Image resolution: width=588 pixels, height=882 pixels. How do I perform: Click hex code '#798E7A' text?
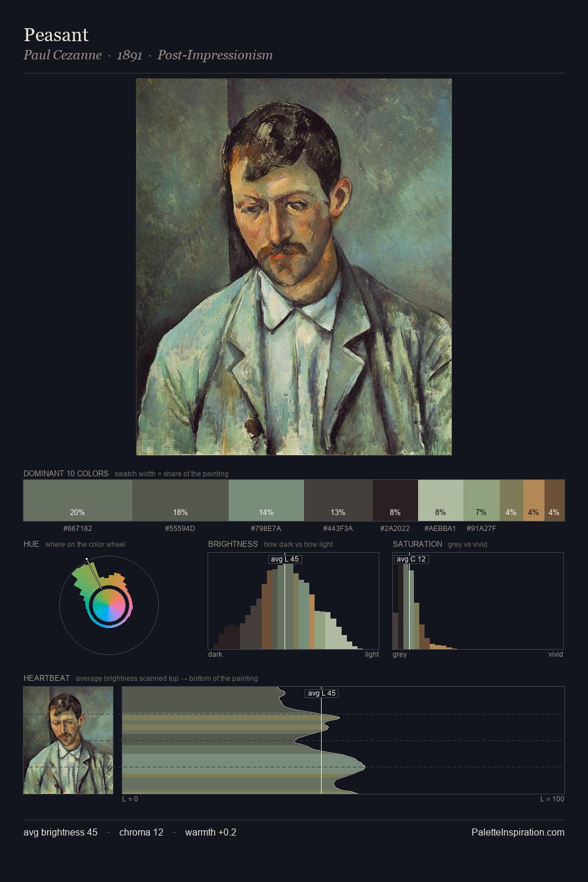tap(266, 529)
